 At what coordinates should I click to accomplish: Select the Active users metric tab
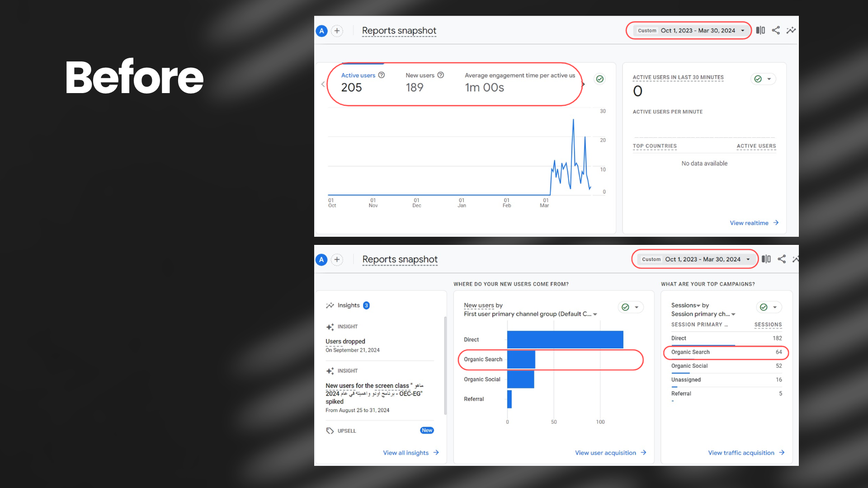358,82
